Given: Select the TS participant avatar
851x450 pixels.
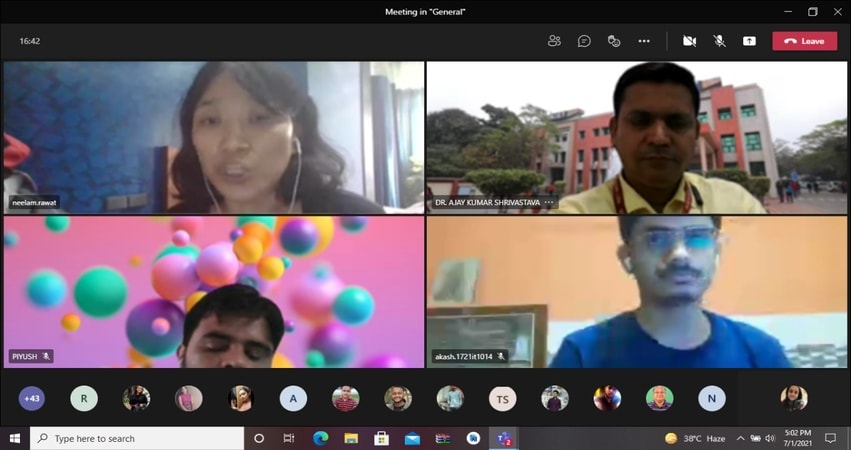Looking at the screenshot, I should click(502, 398).
